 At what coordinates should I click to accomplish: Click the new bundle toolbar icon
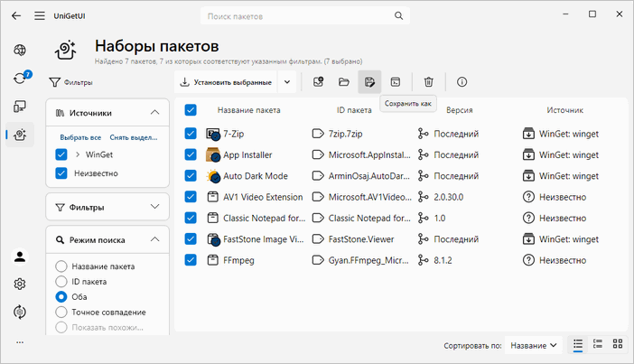(319, 82)
